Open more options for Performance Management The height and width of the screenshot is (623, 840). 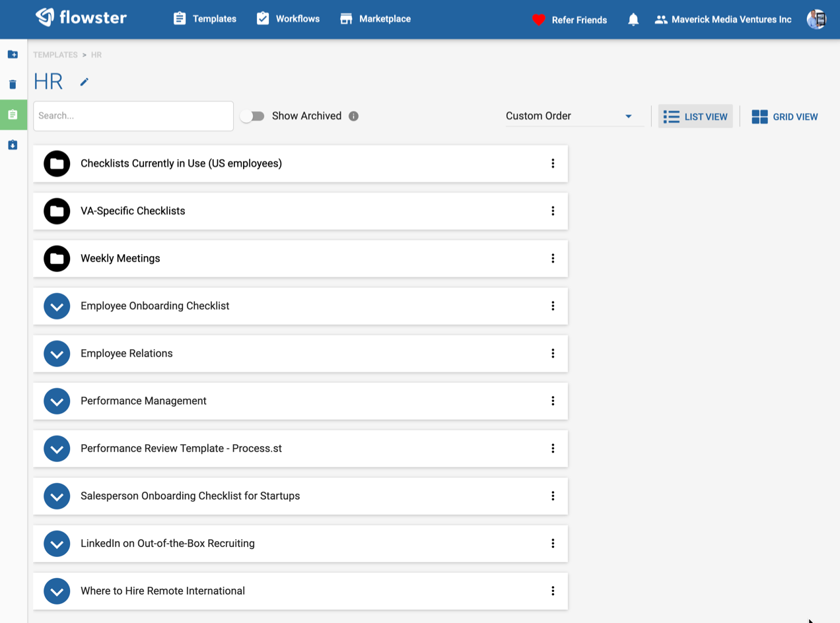[x=553, y=401]
